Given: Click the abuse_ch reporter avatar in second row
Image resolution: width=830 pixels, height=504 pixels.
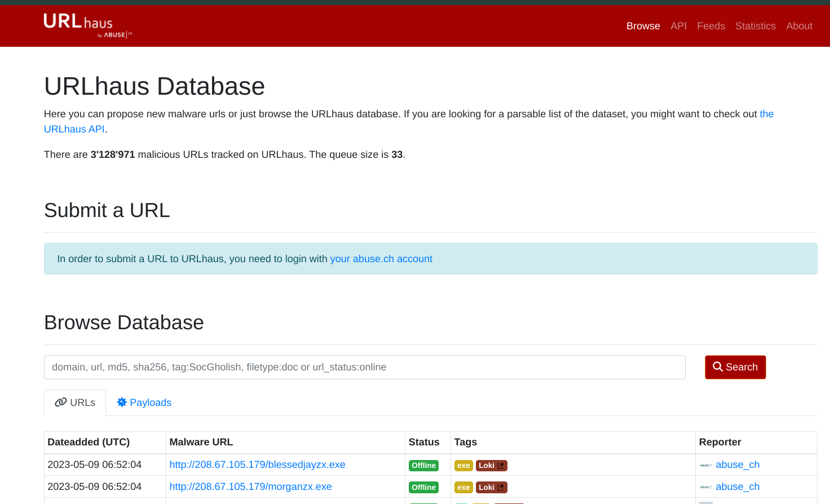Looking at the screenshot, I should point(706,488).
